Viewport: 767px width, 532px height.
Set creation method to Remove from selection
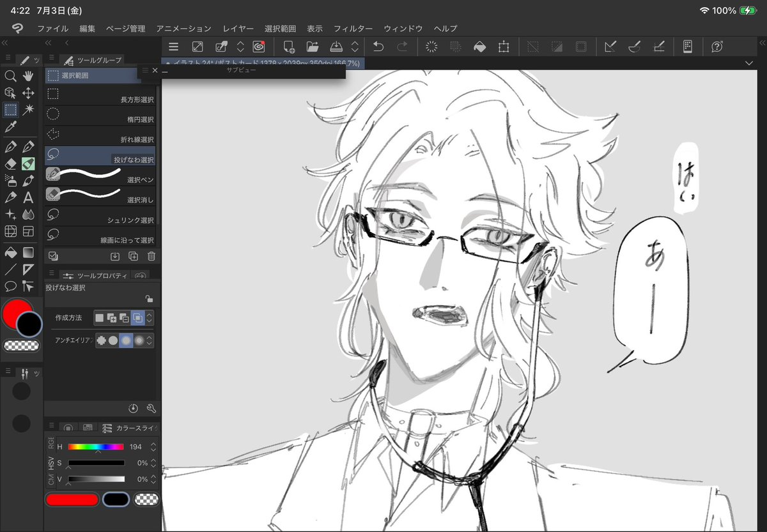point(125,317)
